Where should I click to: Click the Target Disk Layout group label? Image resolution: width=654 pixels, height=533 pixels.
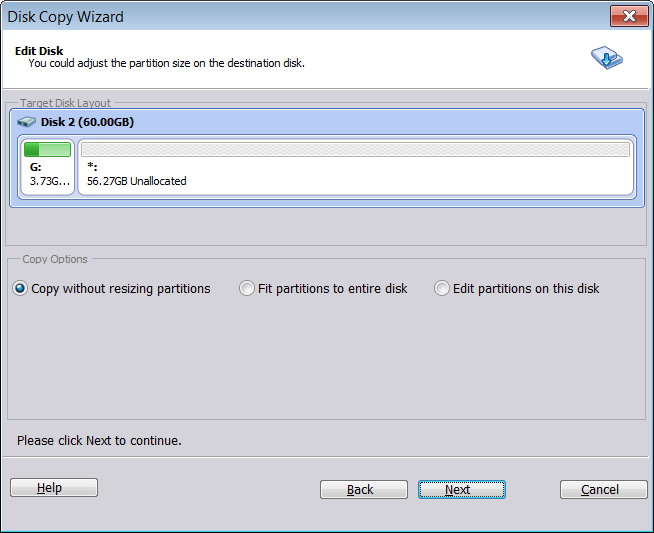point(65,103)
